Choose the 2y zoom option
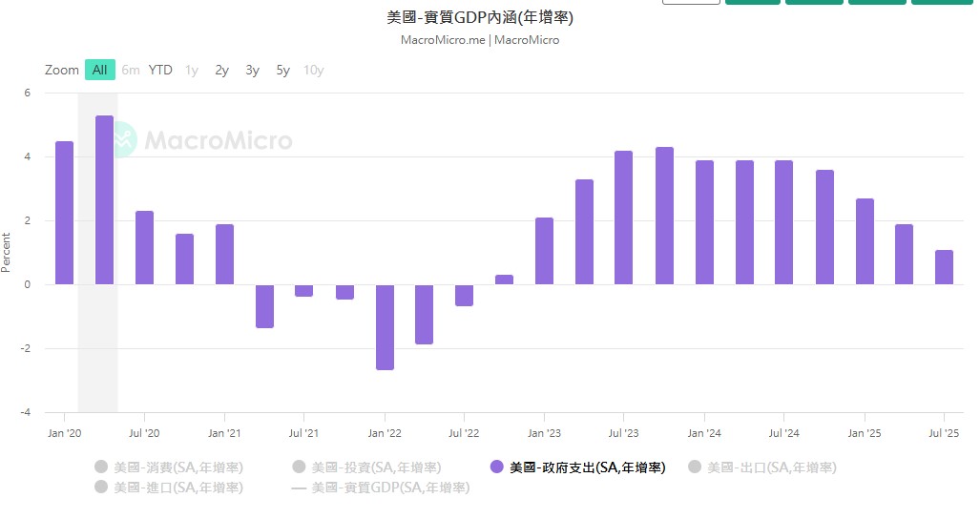 click(x=222, y=70)
